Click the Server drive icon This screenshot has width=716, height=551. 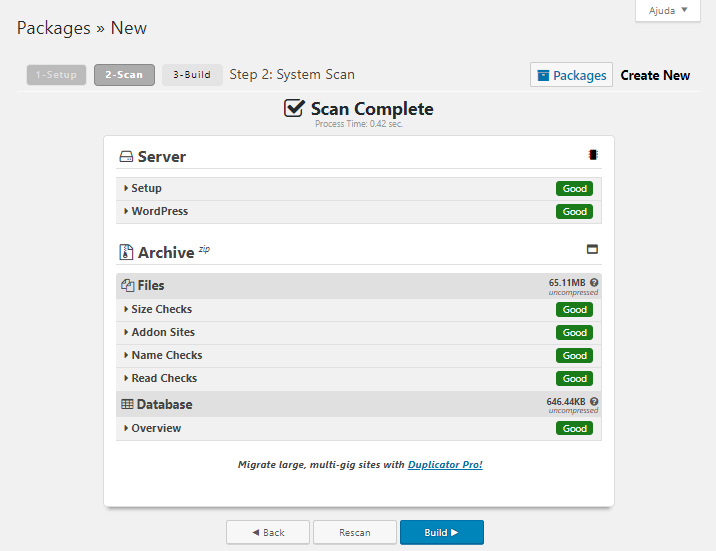pyautogui.click(x=126, y=157)
